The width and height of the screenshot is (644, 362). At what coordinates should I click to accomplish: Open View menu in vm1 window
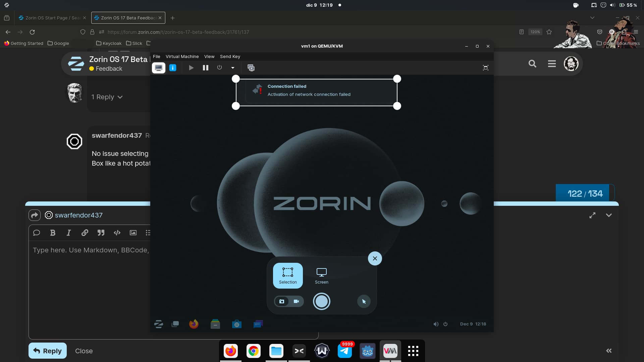(209, 56)
